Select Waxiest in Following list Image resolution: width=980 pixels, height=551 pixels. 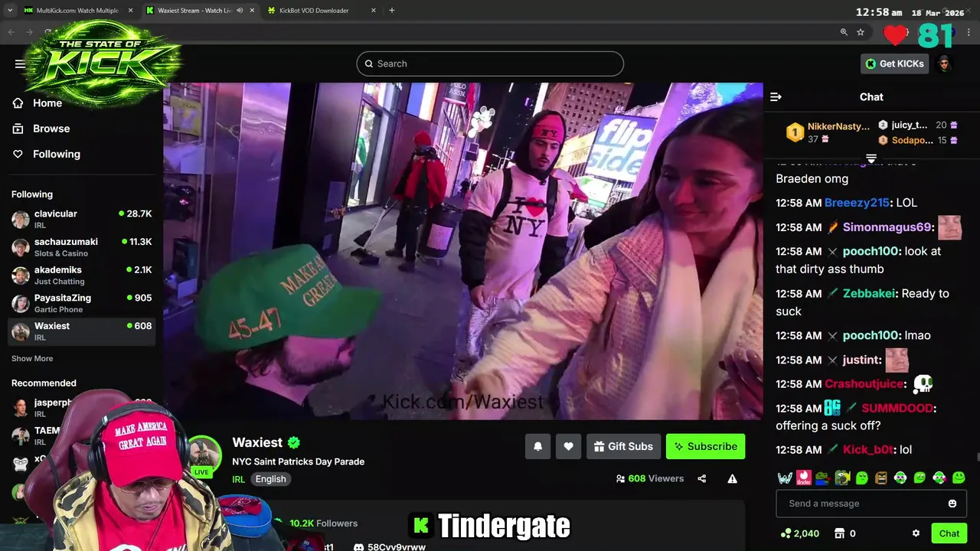click(82, 331)
